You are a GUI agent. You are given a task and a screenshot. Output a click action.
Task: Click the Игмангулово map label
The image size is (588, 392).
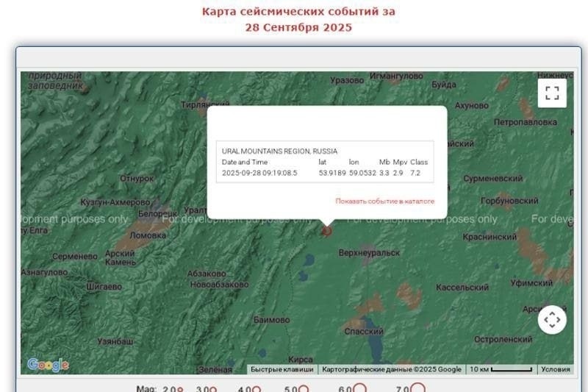(396, 76)
